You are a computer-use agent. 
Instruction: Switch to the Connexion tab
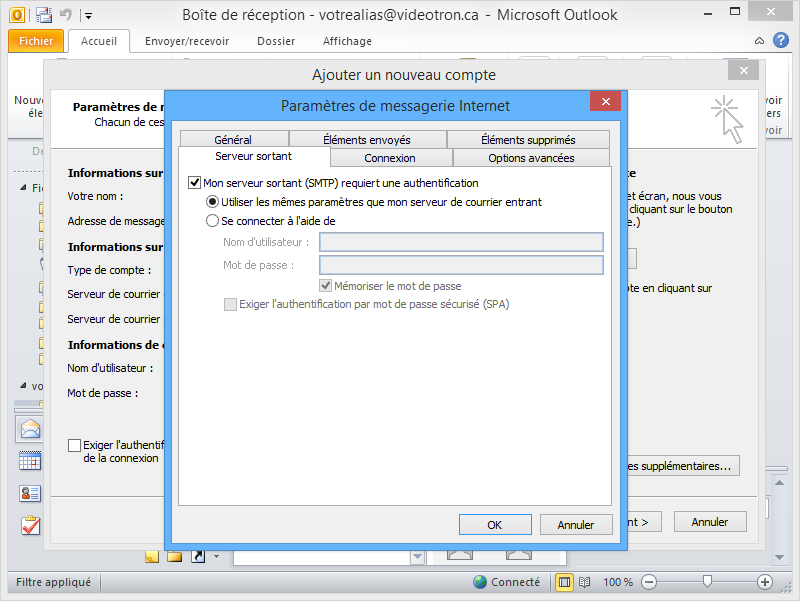[x=390, y=158]
